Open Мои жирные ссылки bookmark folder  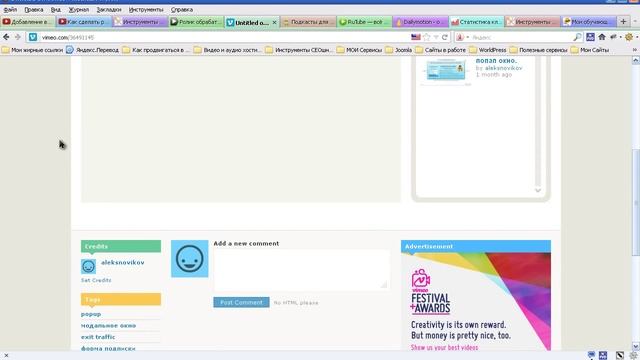[x=32, y=50]
